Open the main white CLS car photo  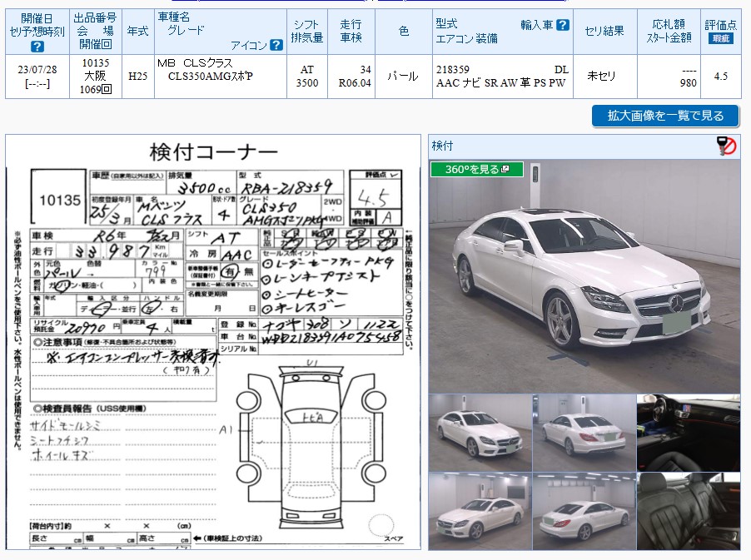point(584,276)
